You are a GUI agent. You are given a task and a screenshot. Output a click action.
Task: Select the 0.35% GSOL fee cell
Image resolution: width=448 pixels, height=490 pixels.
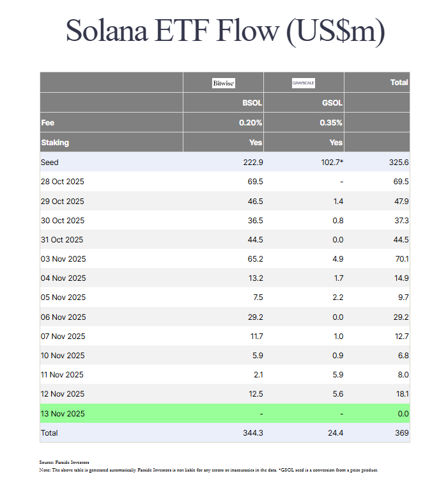[330, 123]
